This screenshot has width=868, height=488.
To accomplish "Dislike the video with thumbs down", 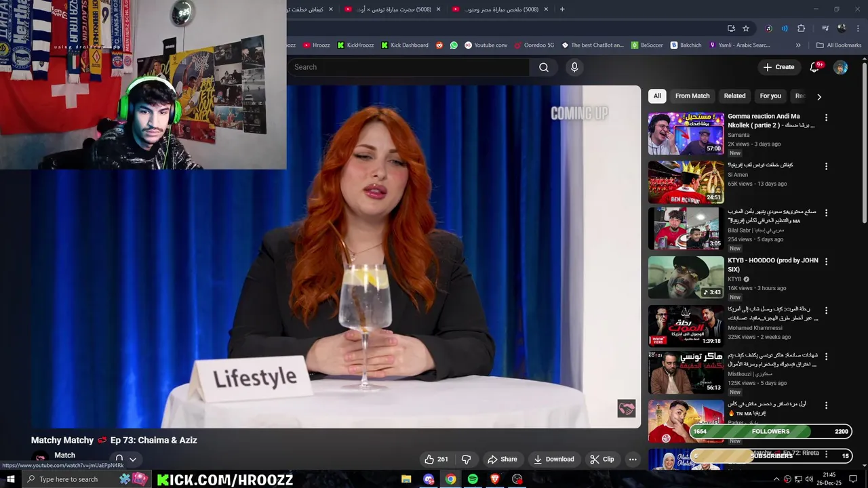I will coord(466,459).
